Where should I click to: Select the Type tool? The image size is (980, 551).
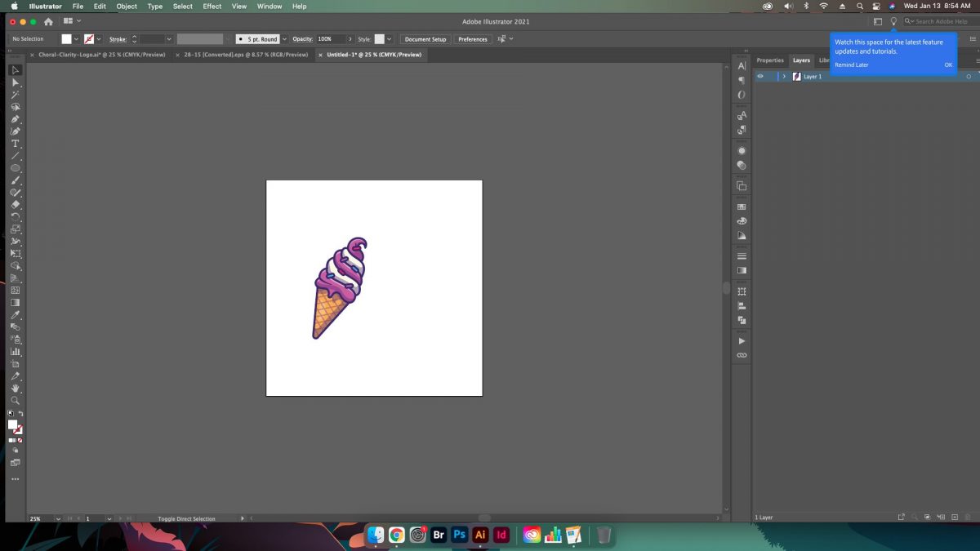(x=15, y=144)
